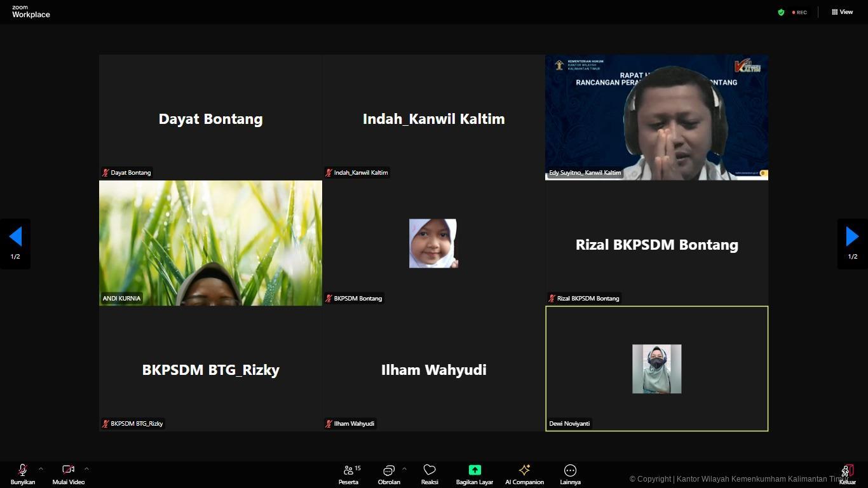Viewport: 868px width, 488px height.
Task: Click the green Bagikan Layar share icon
Action: (475, 470)
